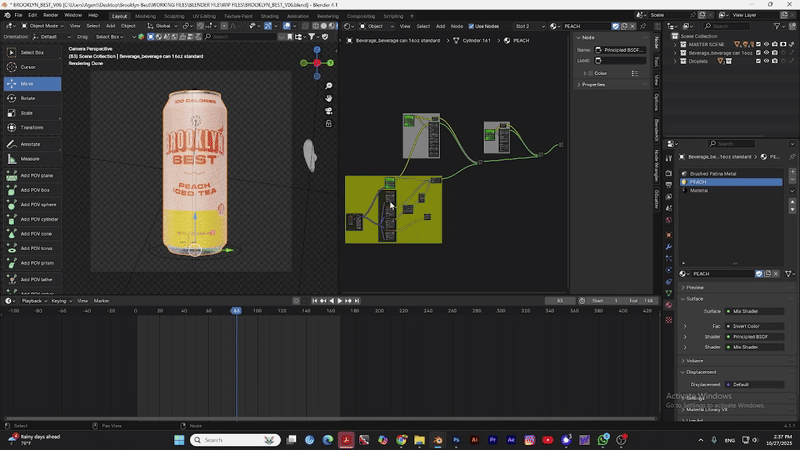Activate the Rotate tool

tap(30, 98)
